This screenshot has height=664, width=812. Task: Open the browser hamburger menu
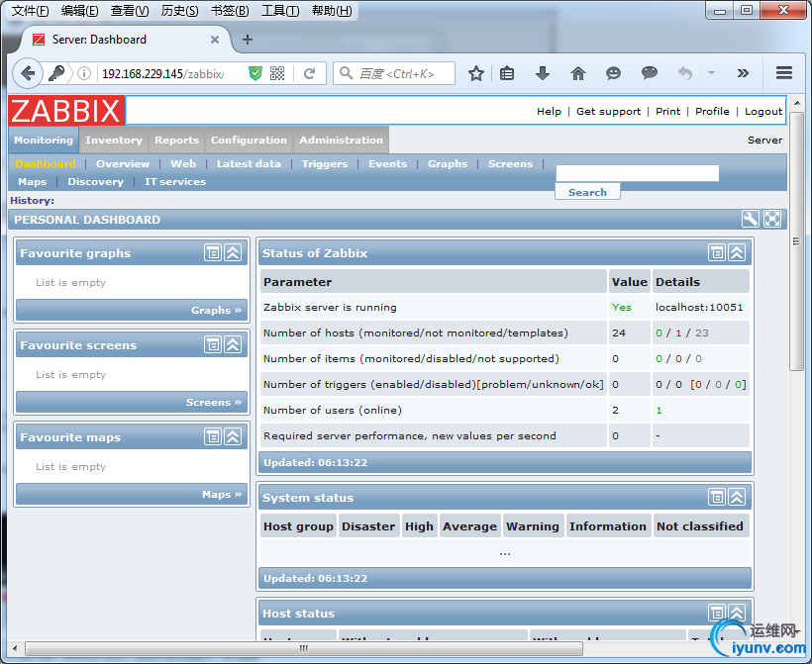(784, 73)
